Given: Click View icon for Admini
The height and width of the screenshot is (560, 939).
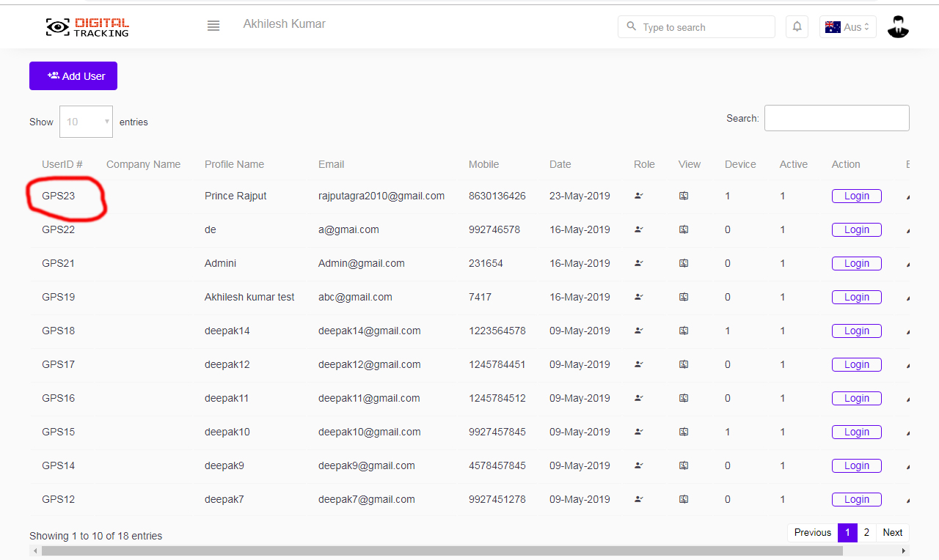Looking at the screenshot, I should pos(684,263).
